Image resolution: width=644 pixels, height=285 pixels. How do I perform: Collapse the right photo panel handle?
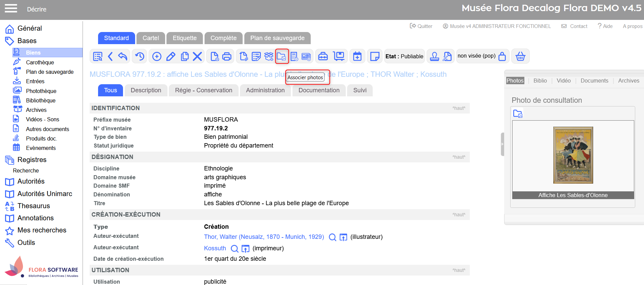point(502,144)
